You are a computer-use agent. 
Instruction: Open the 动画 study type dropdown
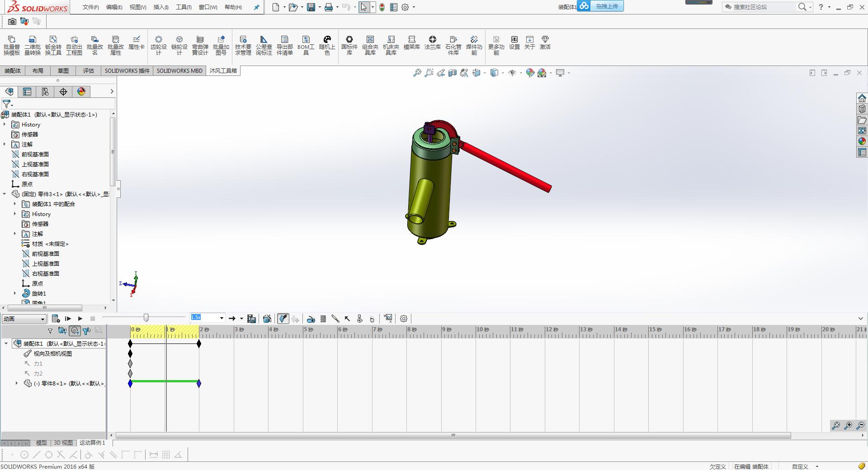(x=24, y=319)
